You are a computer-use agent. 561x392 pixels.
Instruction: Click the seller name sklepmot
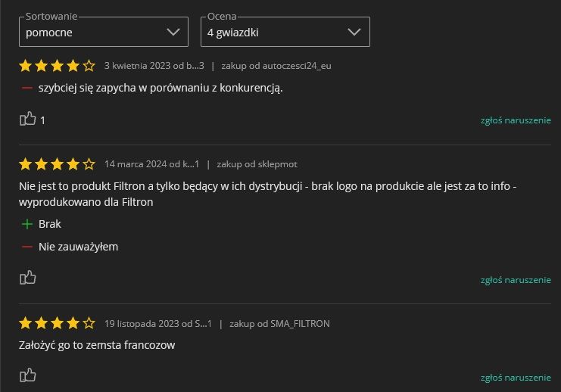(x=277, y=164)
